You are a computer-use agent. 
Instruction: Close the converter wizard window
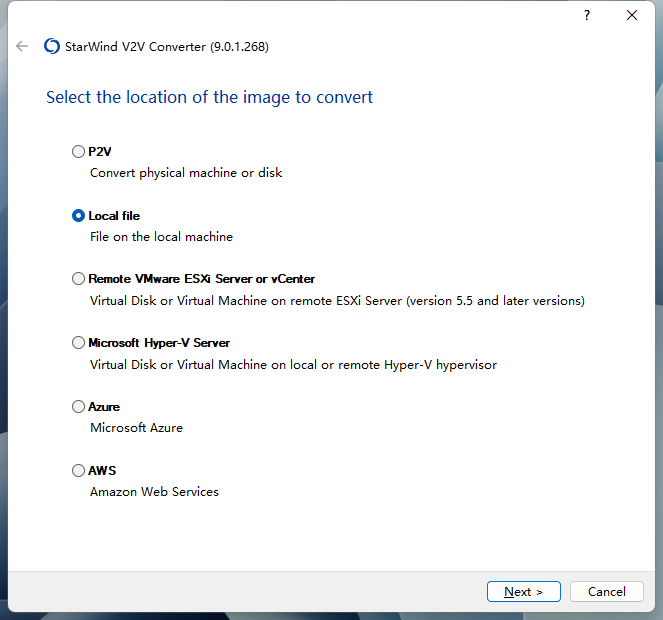coord(632,15)
